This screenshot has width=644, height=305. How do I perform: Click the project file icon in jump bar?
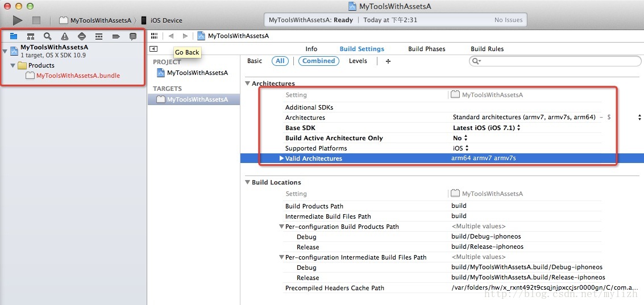point(201,36)
